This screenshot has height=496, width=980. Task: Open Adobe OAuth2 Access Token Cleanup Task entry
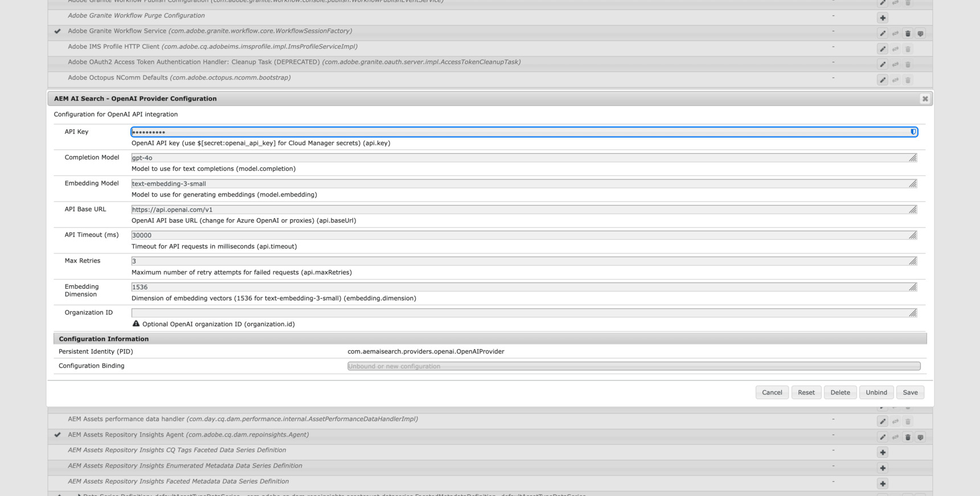tap(294, 62)
